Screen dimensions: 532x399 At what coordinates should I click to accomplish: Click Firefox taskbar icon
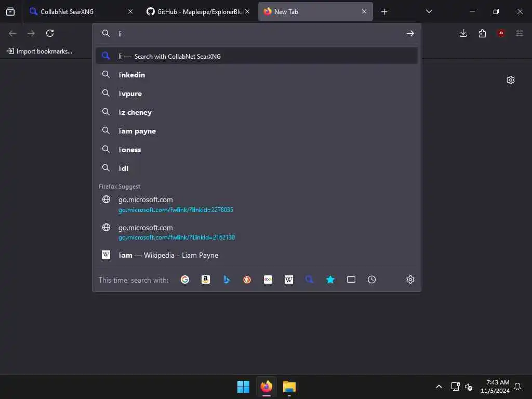click(267, 387)
